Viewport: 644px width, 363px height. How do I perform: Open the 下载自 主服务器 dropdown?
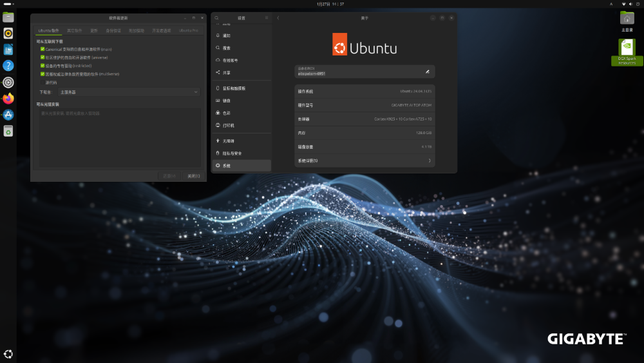pyautogui.click(x=129, y=92)
